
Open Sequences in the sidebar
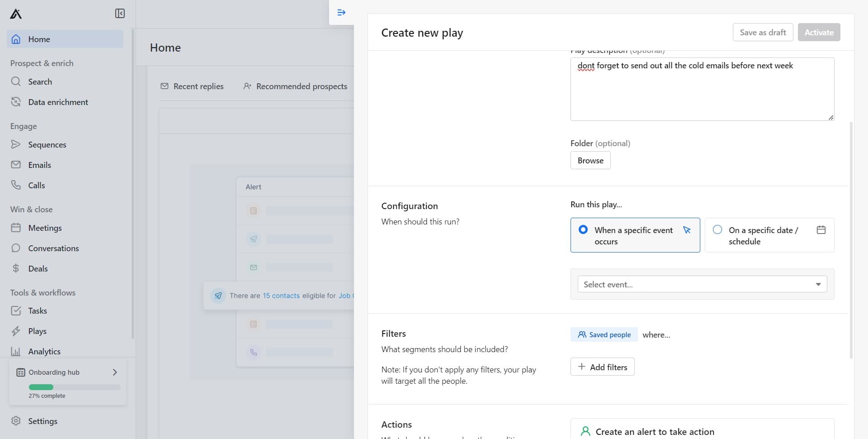(47, 145)
